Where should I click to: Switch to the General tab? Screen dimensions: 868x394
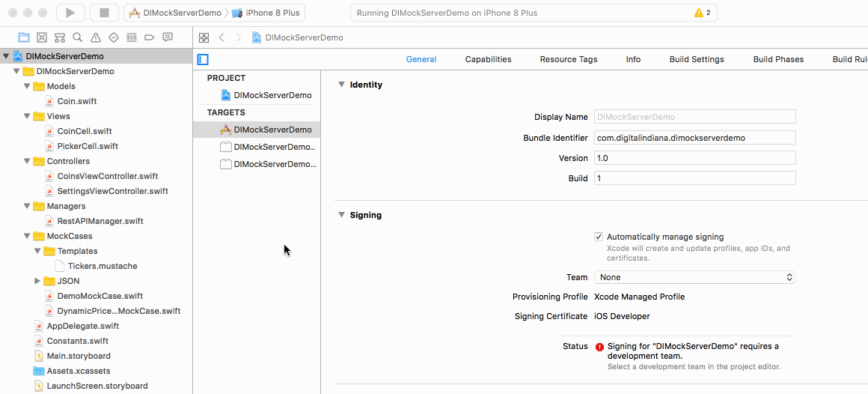(421, 59)
